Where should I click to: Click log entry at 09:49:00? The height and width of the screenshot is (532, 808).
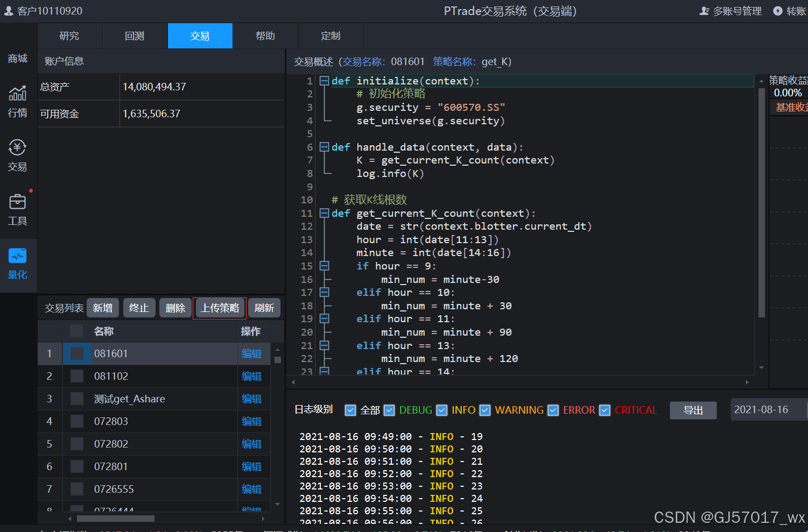click(391, 437)
